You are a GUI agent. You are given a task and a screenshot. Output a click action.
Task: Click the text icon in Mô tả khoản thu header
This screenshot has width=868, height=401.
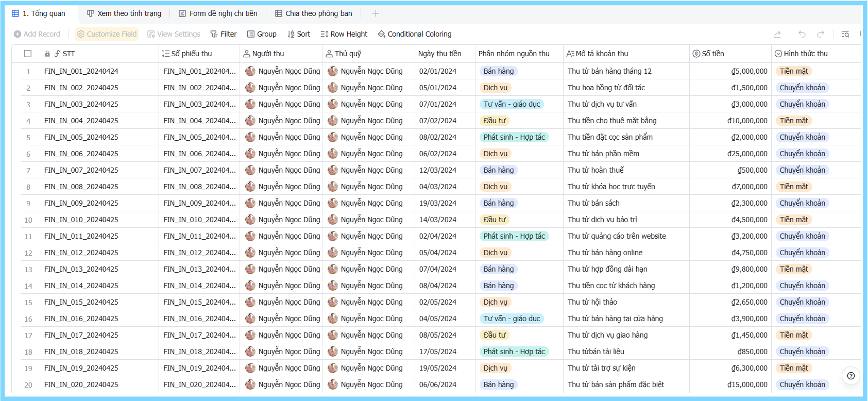coord(570,54)
